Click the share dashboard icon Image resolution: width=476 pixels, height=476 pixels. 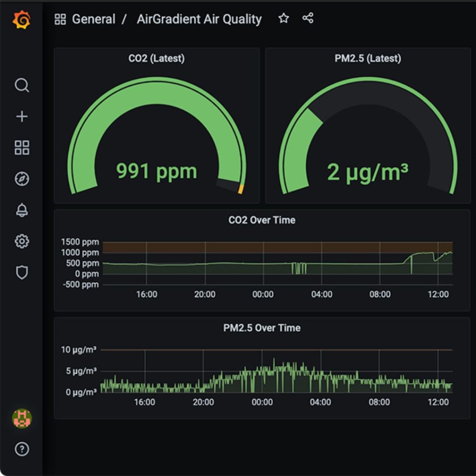308,19
